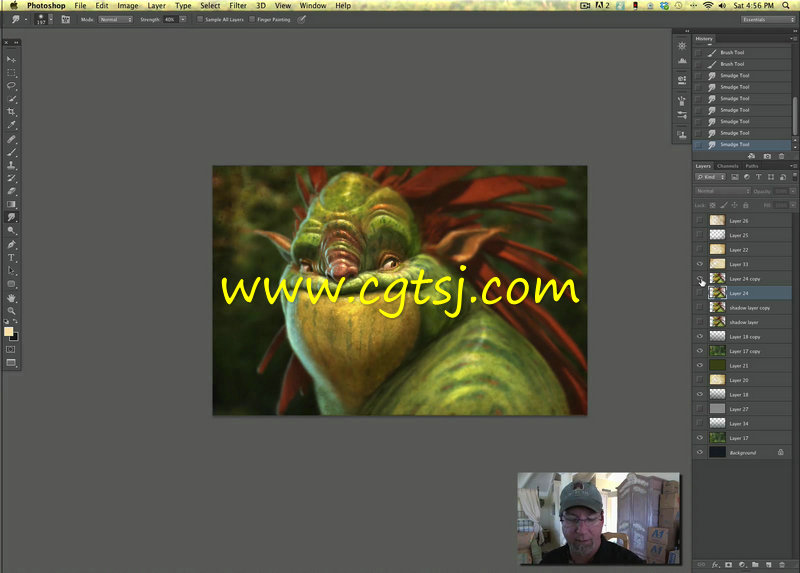Show shadow layer visibility
Image resolution: width=800 pixels, height=573 pixels.
click(x=699, y=322)
